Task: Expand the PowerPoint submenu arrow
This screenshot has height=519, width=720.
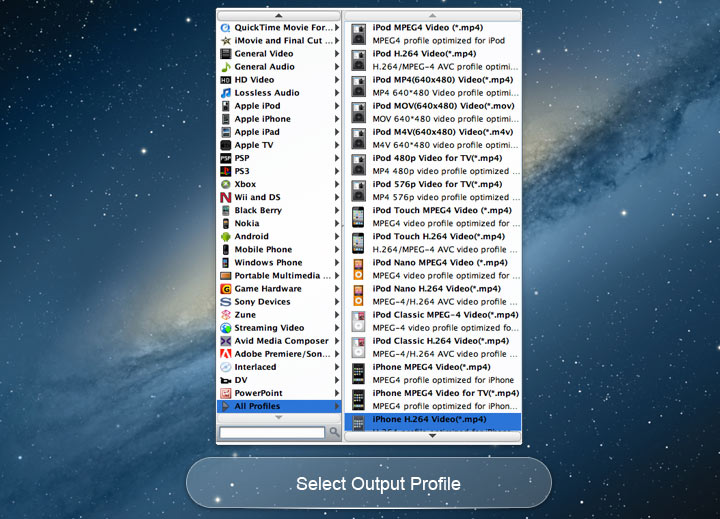Action: 337,393
